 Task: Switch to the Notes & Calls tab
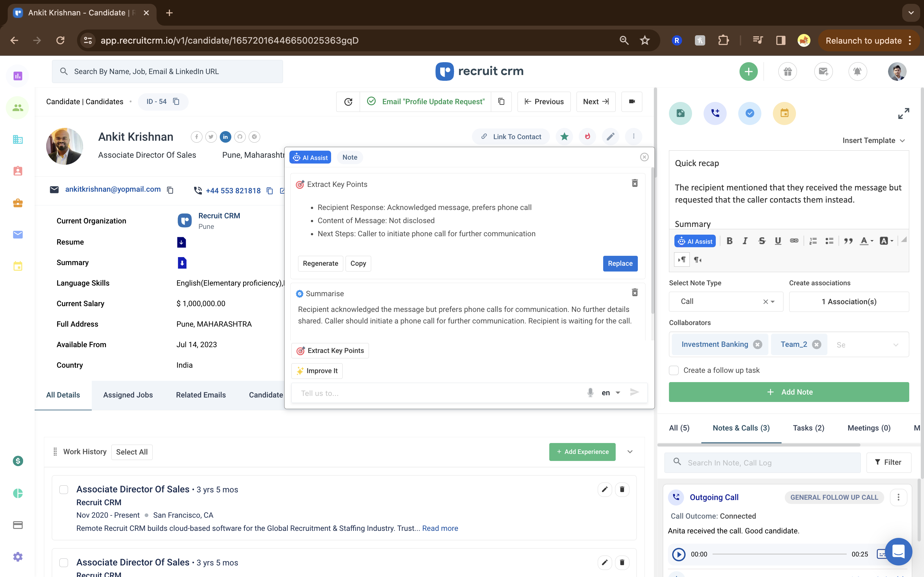(740, 428)
